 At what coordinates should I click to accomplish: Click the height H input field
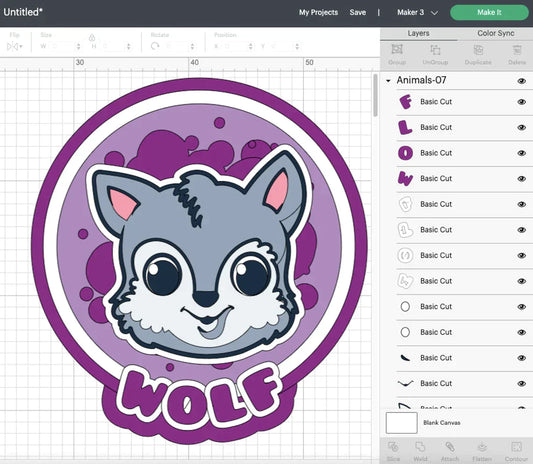(112, 46)
